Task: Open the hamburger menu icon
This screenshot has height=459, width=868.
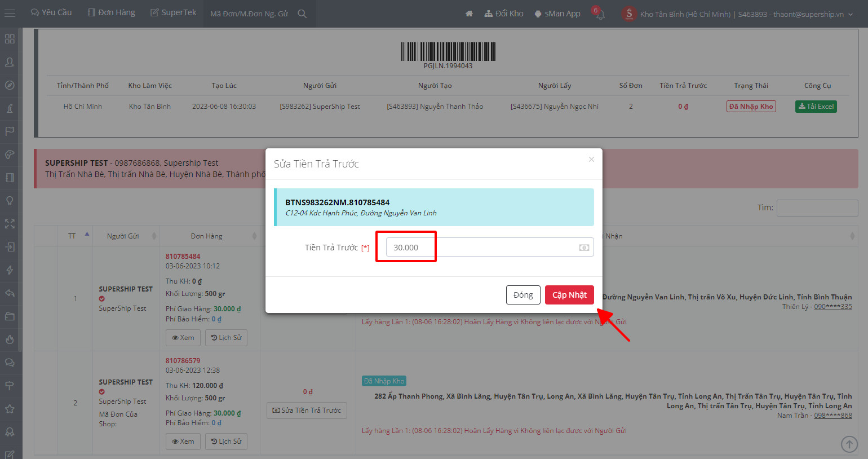Action: [10, 13]
